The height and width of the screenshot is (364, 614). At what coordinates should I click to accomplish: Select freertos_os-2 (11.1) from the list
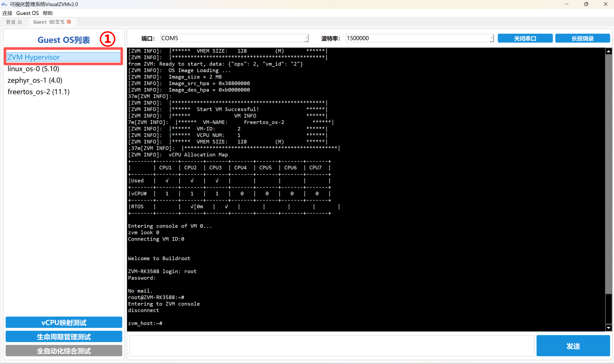click(x=38, y=92)
